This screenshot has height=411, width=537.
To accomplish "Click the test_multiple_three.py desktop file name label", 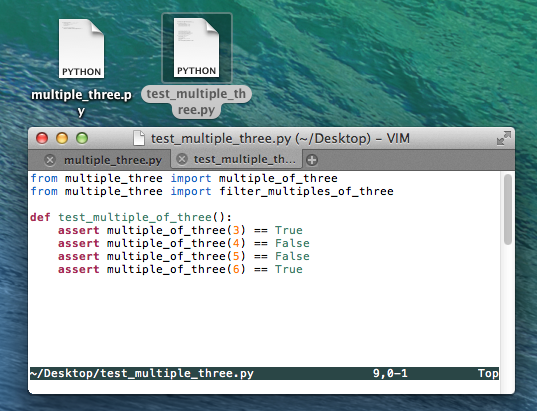I will pyautogui.click(x=196, y=102).
